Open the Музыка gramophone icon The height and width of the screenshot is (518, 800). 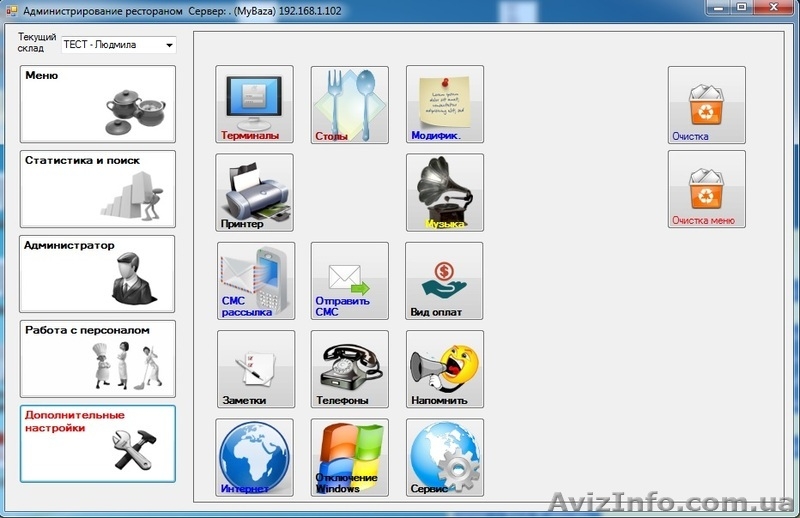[444, 192]
